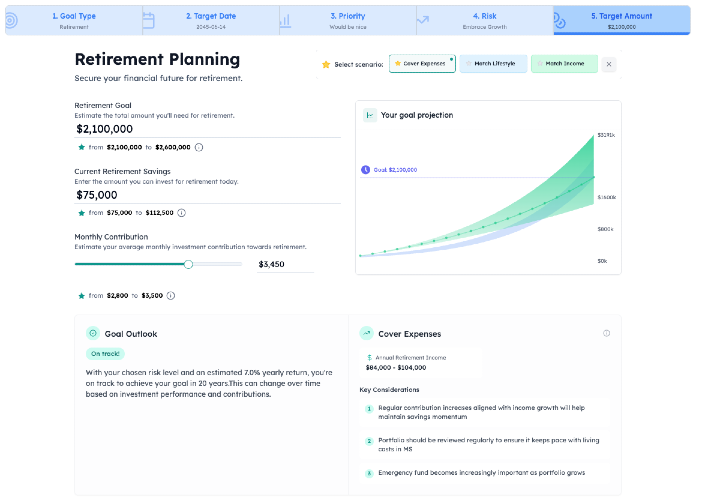Click the trend arrow icon on Risk step
Image resolution: width=705 pixels, height=500 pixels.
pyautogui.click(x=423, y=20)
